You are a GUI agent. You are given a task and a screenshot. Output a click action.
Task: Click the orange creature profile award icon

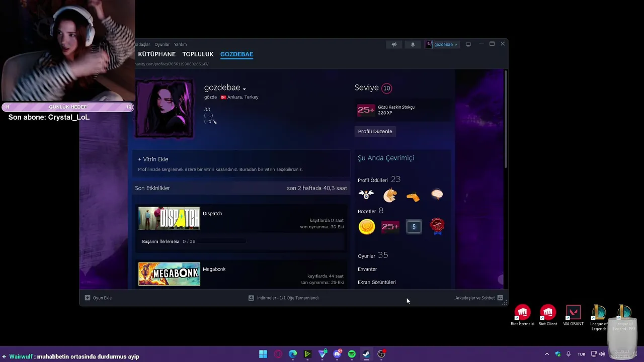tap(390, 195)
